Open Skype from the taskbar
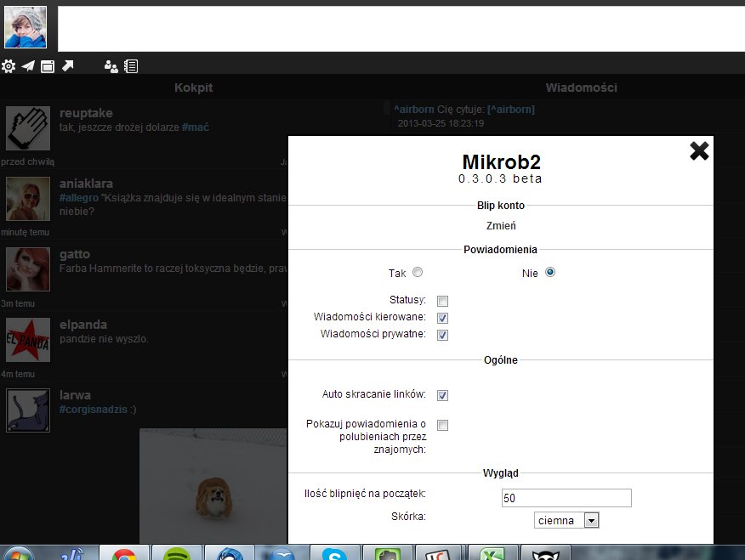This screenshot has width=745, height=560. coord(334,553)
